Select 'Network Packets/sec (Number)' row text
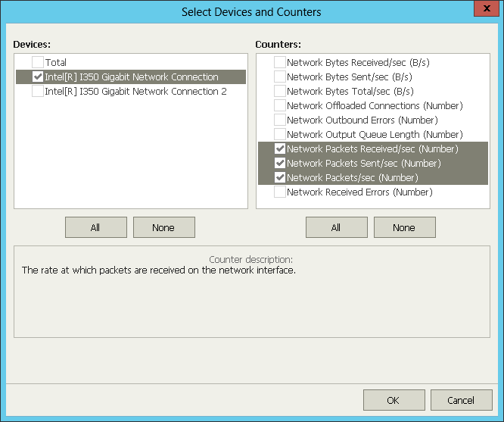The image size is (504, 422). pyautogui.click(x=353, y=178)
